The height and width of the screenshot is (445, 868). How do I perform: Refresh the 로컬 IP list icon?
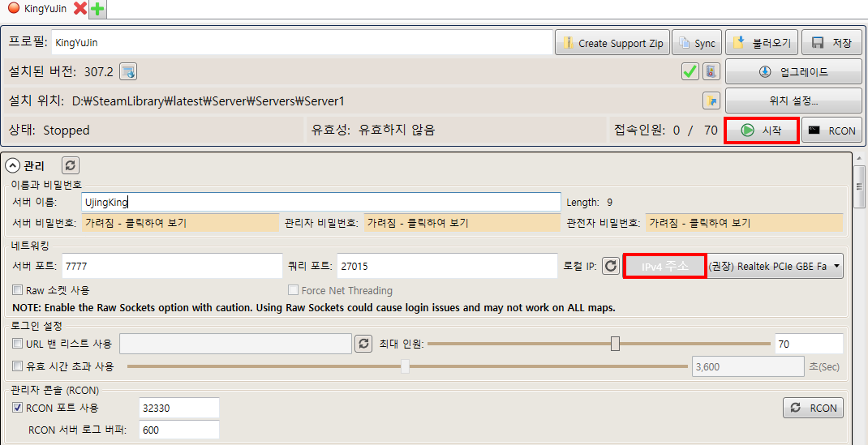611,267
